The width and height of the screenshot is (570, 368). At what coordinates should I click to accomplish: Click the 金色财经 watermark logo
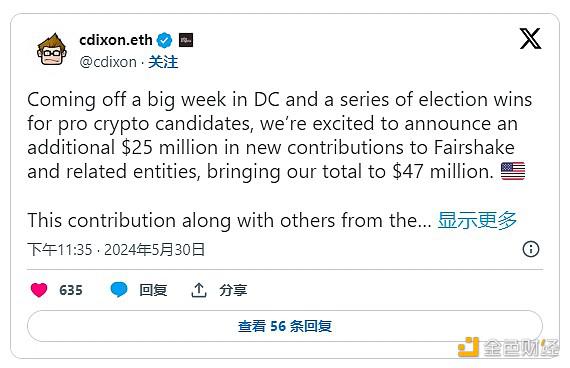tap(509, 348)
